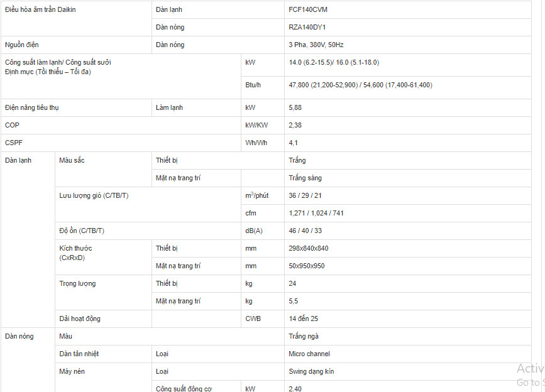This screenshot has width=545, height=392.
Task: Click the power supply value 3 Pha, 380V, 50Hz
Action: point(316,45)
